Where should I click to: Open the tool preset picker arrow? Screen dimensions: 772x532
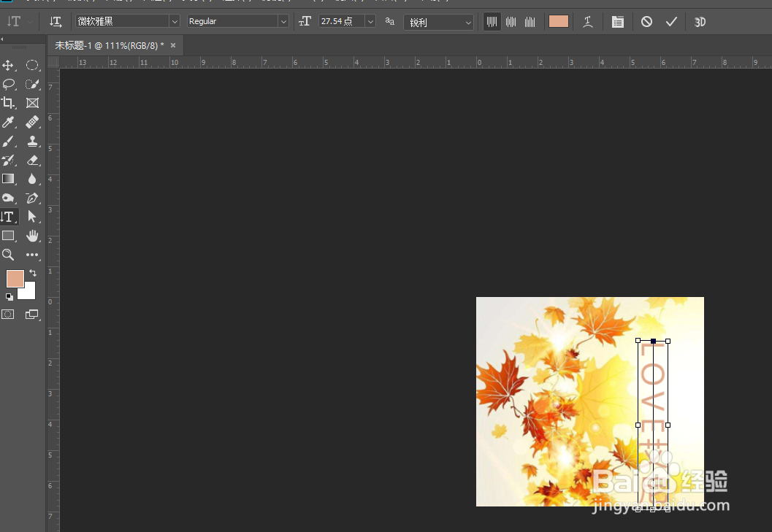pos(30,22)
